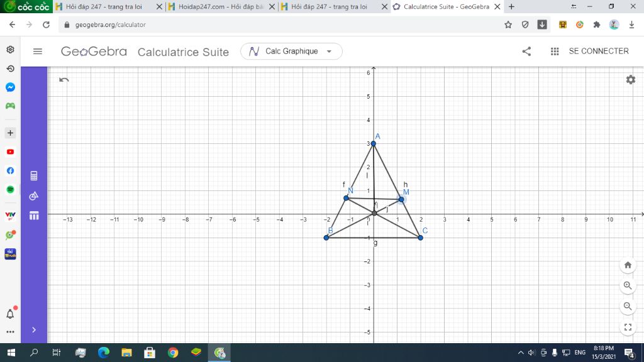
Task: Open the Table of values panel
Action: point(34,216)
